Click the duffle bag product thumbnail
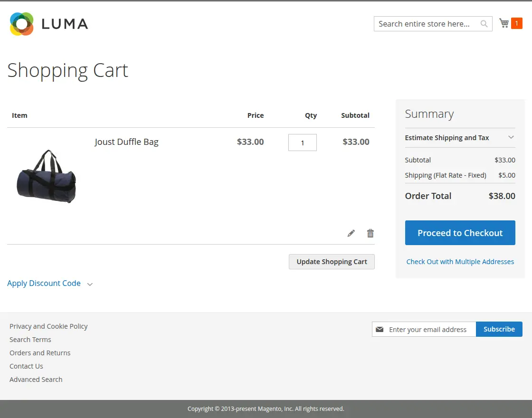The height and width of the screenshot is (418, 532). point(47,176)
